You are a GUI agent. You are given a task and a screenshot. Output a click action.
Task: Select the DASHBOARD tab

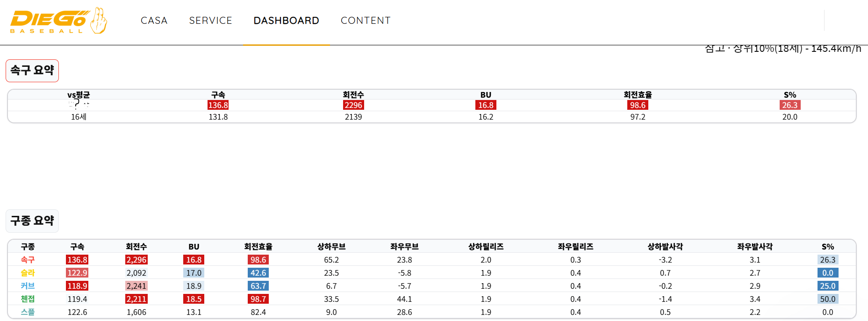tap(286, 21)
